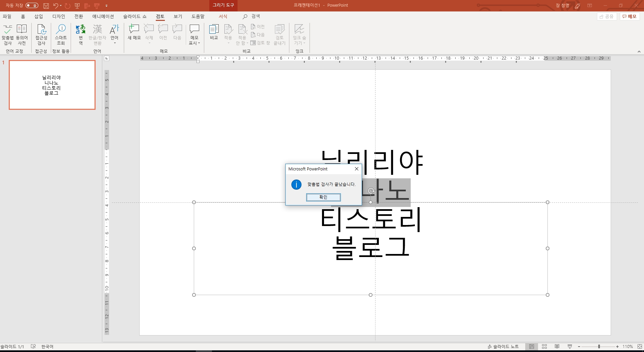The width and height of the screenshot is (644, 352).
Task: Click the zoom slider handle
Action: coord(599,347)
